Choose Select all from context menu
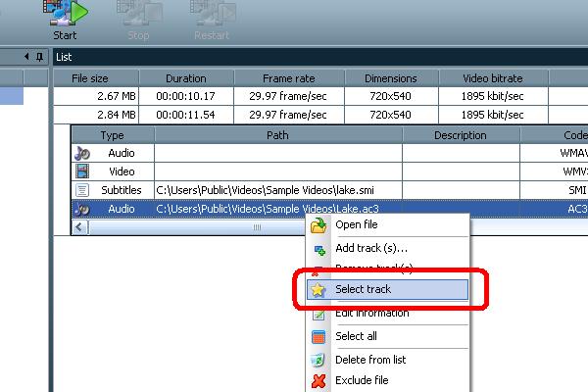 [x=357, y=336]
